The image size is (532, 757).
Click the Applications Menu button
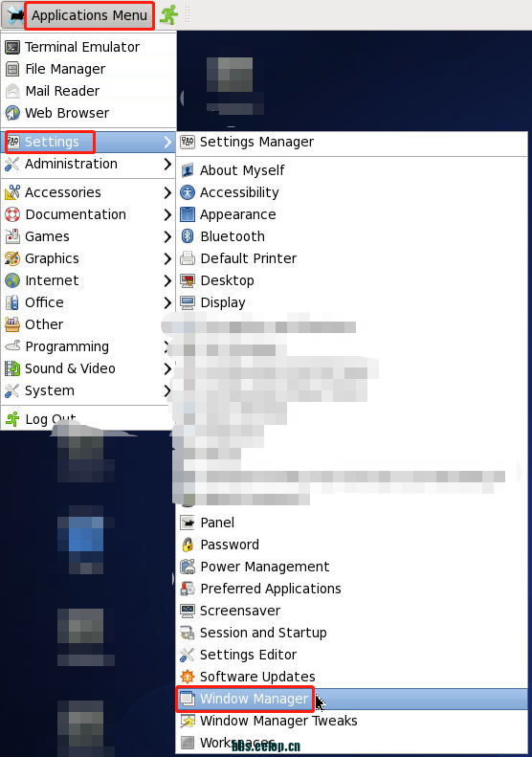click(x=89, y=15)
